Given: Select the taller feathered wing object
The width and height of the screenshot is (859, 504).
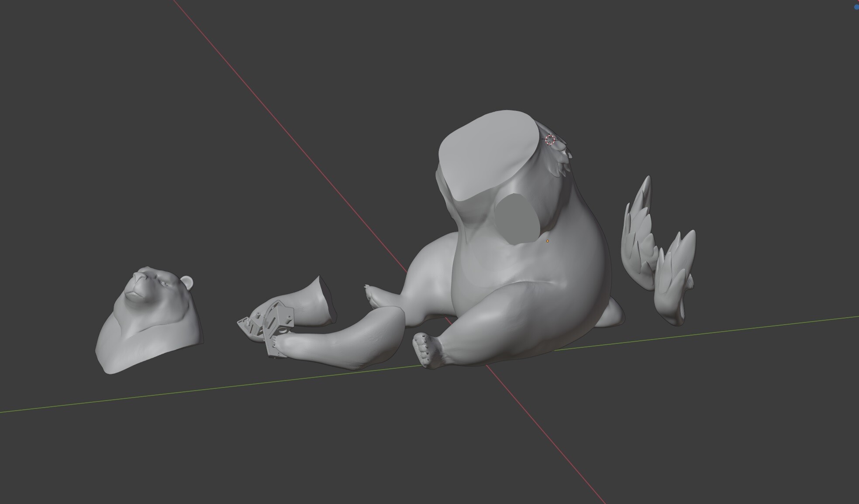Looking at the screenshot, I should tap(640, 233).
